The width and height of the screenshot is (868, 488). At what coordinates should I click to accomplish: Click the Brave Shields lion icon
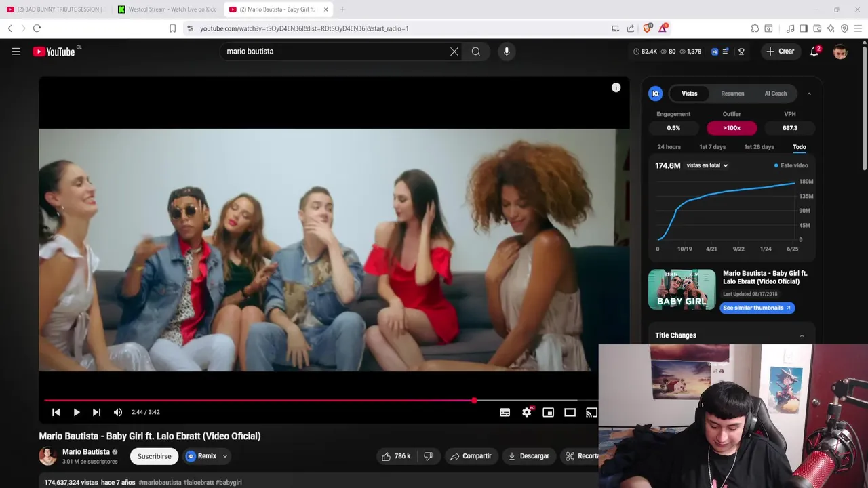click(648, 28)
